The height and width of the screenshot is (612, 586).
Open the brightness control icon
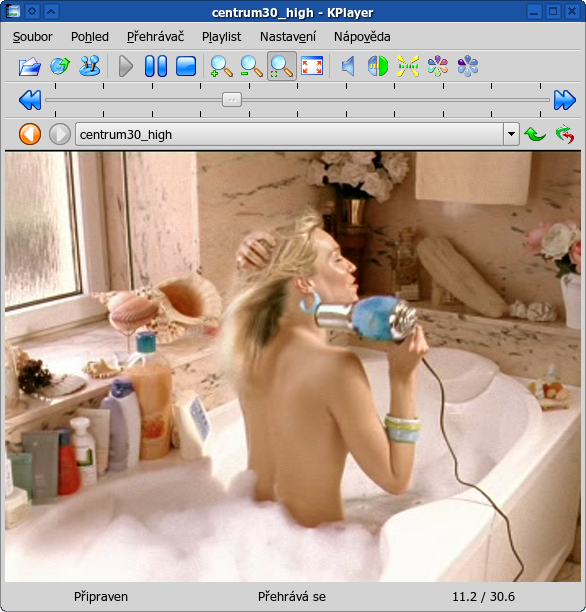click(x=408, y=66)
